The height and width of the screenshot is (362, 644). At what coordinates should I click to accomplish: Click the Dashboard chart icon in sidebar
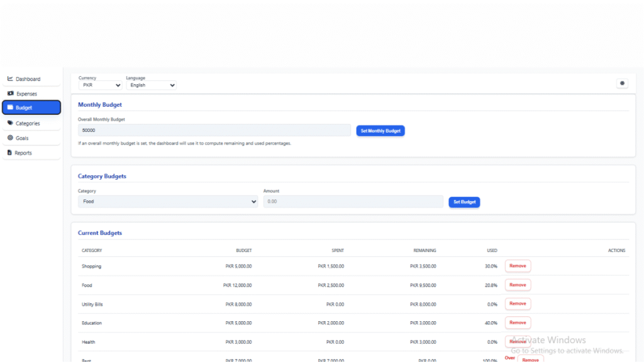(10, 79)
